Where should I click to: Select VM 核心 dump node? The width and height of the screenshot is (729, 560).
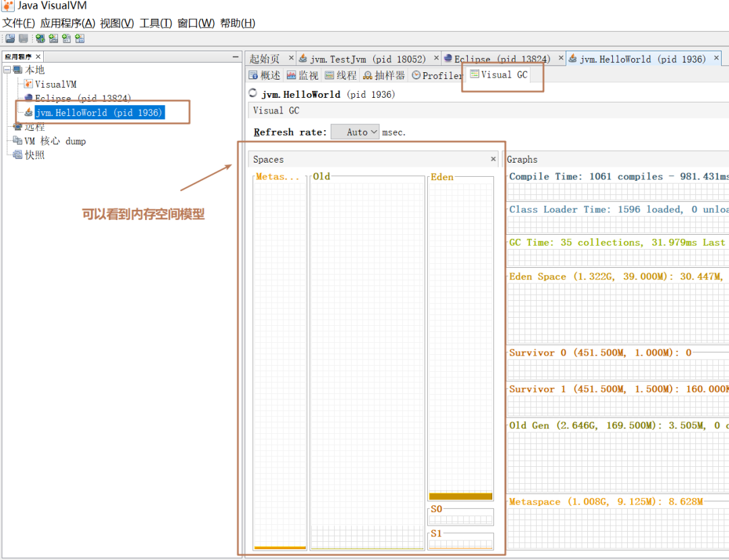pos(55,141)
